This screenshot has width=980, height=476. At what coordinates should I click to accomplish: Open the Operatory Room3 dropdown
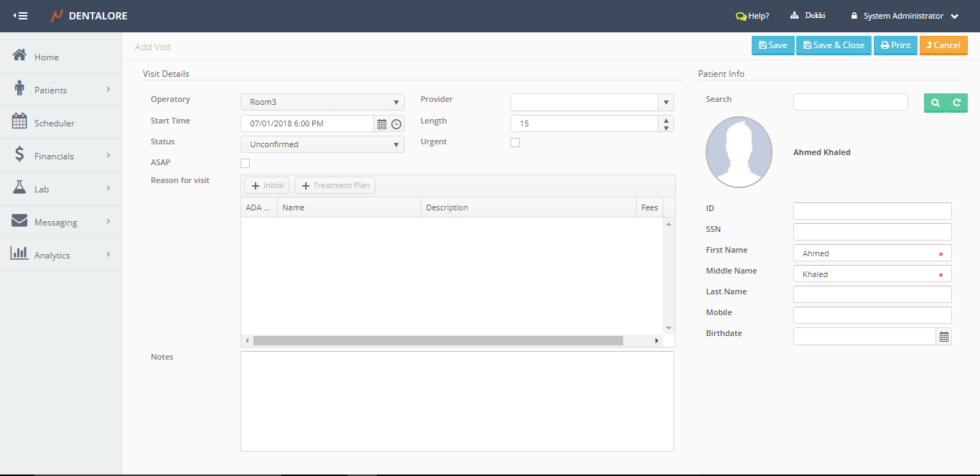[x=322, y=102]
